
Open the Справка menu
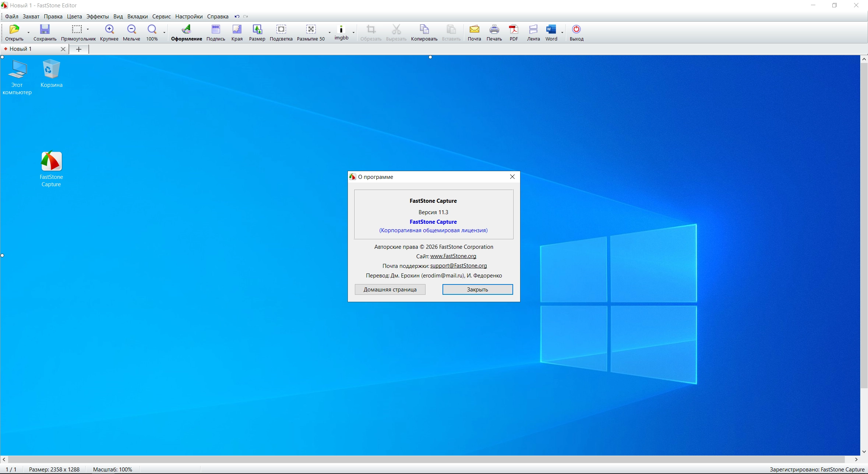[x=218, y=17]
